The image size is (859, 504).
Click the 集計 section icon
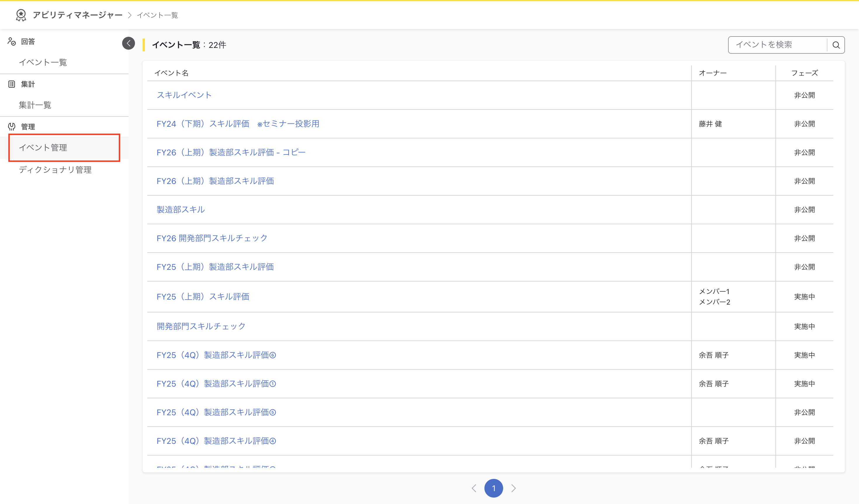pos(11,84)
